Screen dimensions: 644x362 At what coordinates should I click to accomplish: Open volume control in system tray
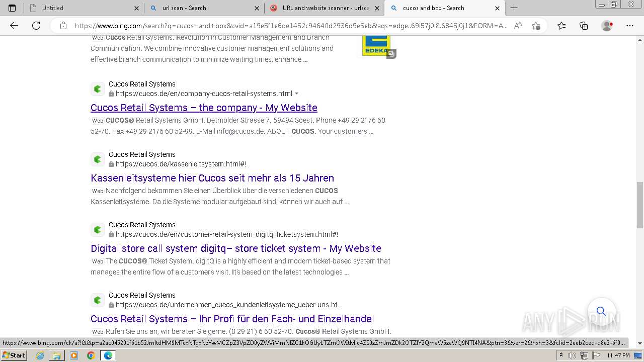click(572, 355)
